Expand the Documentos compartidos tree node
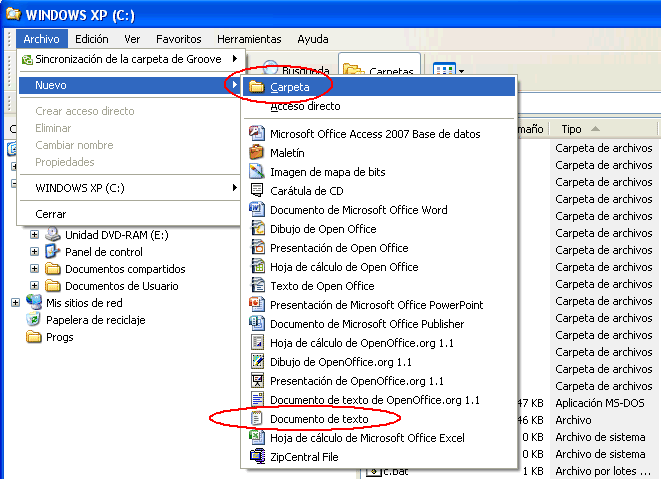Screen dimensions: 661x479 tap(34, 269)
